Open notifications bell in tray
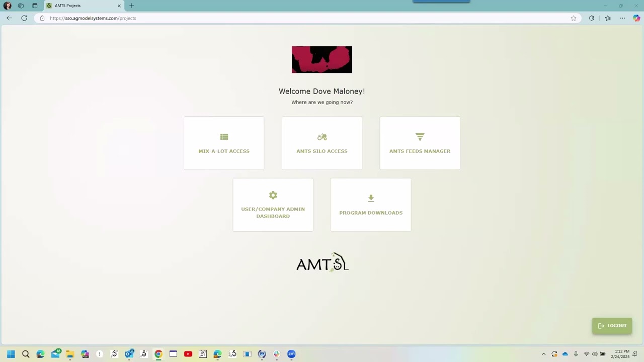 [x=635, y=354]
